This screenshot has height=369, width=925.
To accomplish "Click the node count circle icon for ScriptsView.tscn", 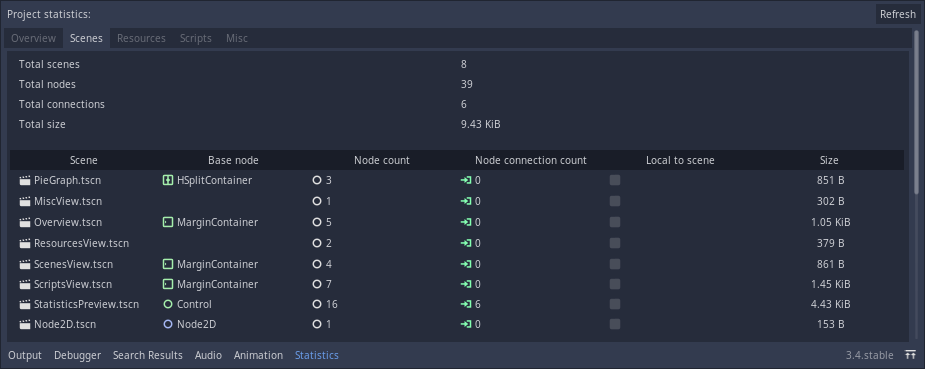I will (x=317, y=285).
